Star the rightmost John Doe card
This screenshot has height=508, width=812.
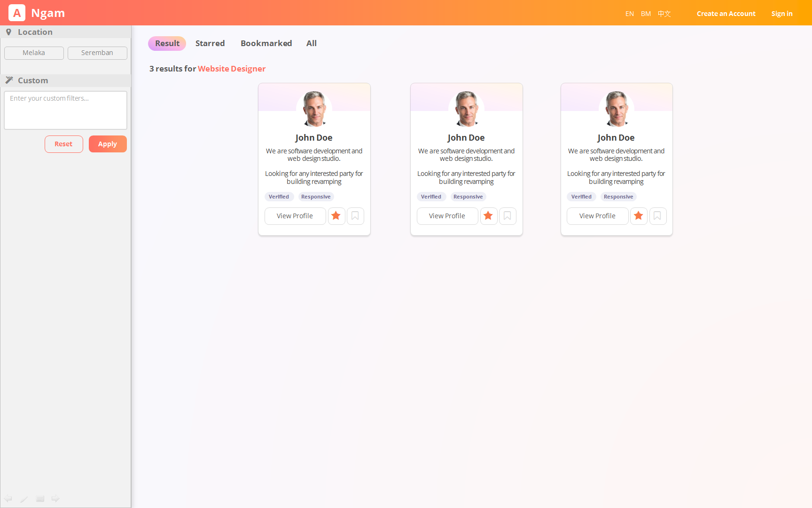coord(638,216)
